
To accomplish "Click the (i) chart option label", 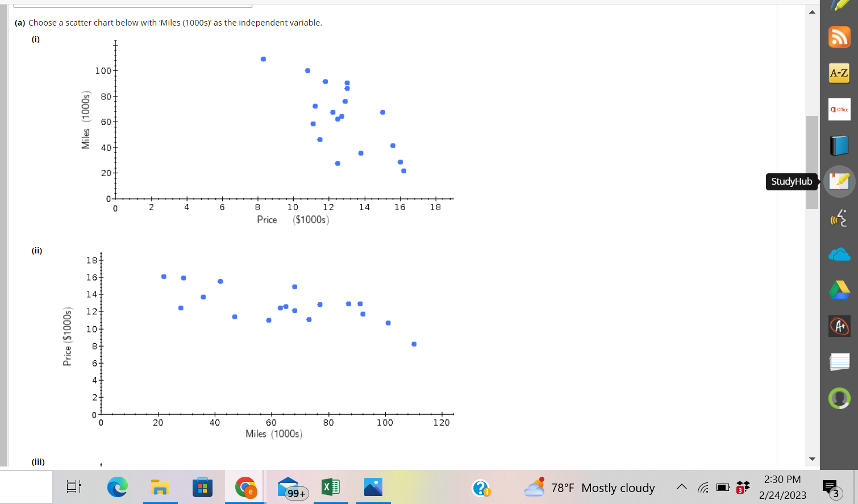I will click(36, 39).
